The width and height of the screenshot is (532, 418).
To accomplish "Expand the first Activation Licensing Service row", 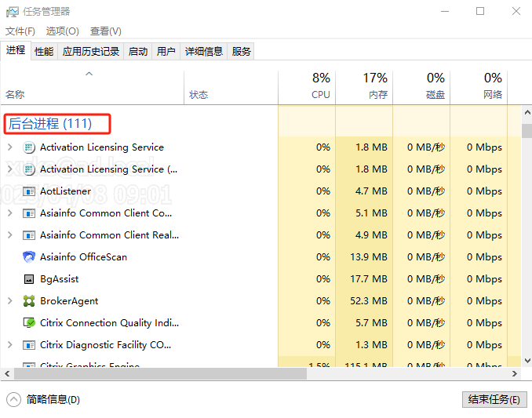I will pos(9,147).
